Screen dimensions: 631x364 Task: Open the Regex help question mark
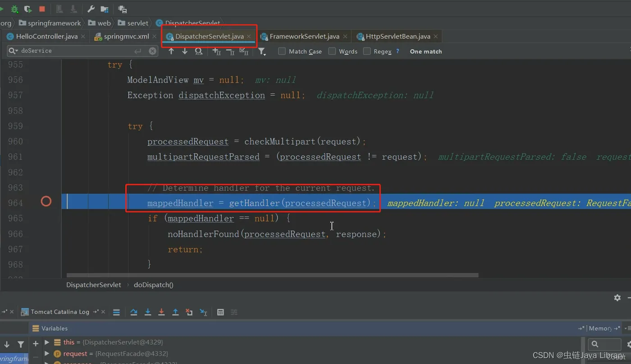pos(398,51)
